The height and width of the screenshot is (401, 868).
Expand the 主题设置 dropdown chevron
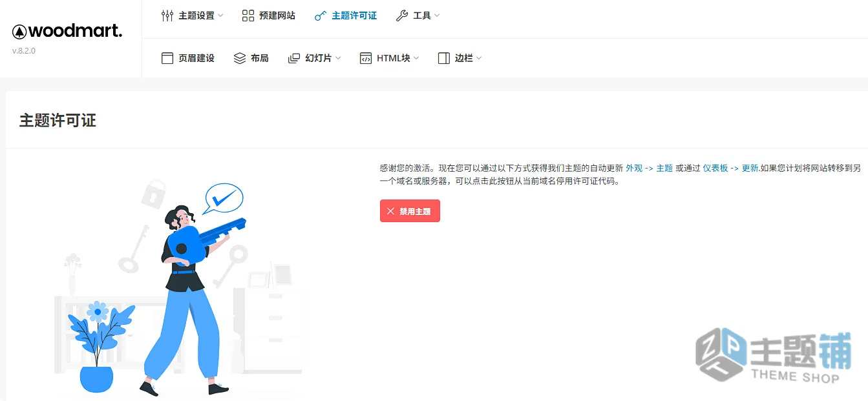(x=220, y=15)
